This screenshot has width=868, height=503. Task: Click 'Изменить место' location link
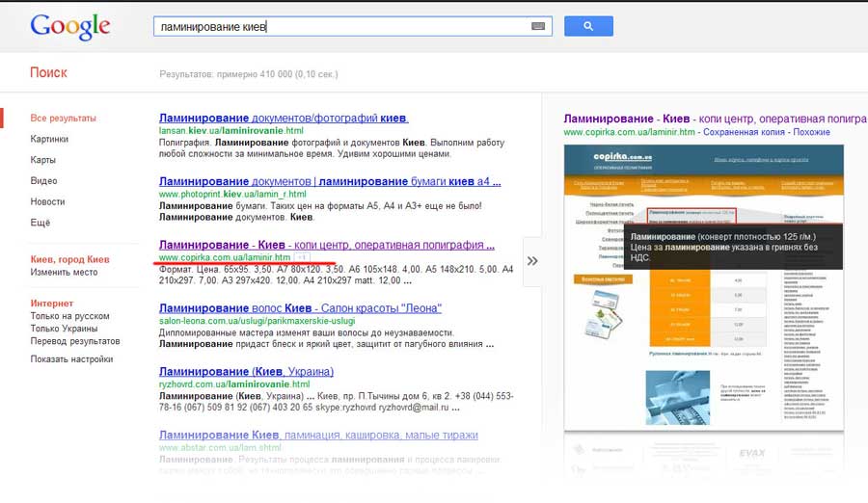pyautogui.click(x=64, y=273)
